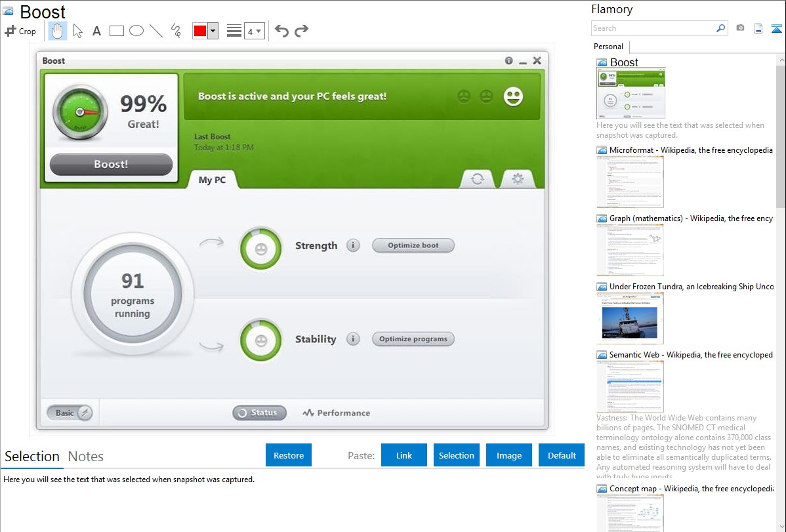
Task: Click the info icon next to Stability
Action: pos(353,339)
